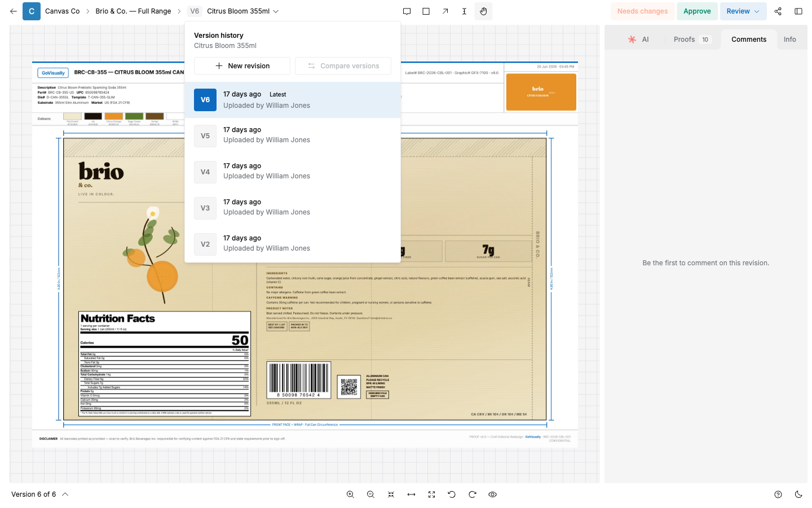Click the AI asterisk icon
The height and width of the screenshot is (508, 812).
pos(632,40)
